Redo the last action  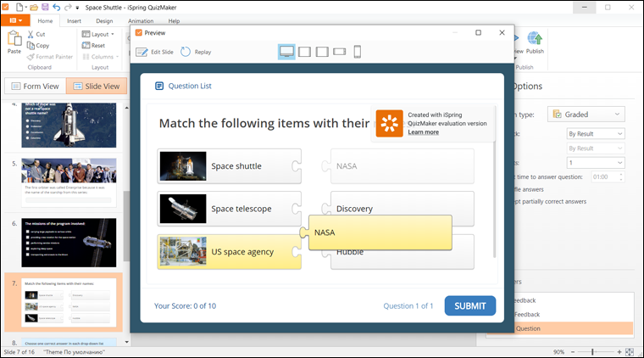pyautogui.click(x=68, y=8)
